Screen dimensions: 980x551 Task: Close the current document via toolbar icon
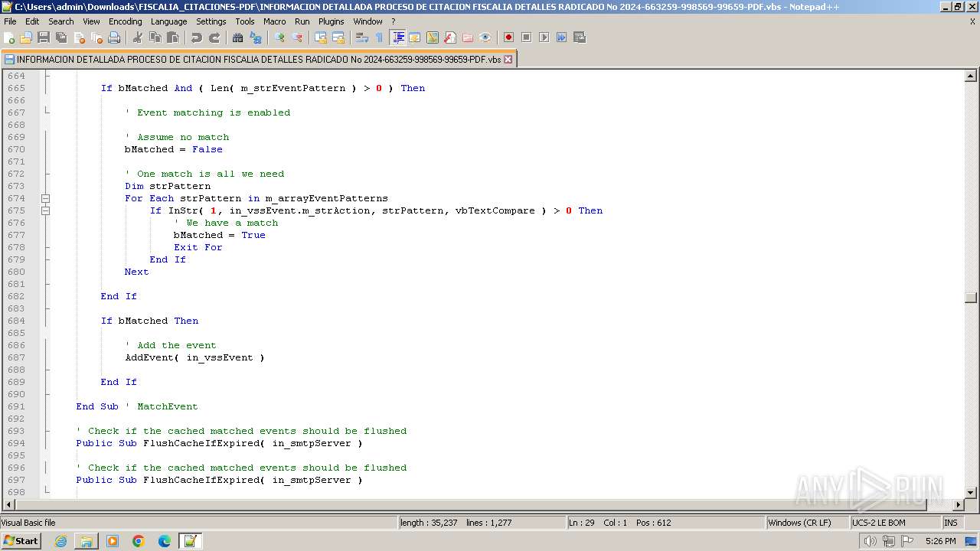(79, 37)
